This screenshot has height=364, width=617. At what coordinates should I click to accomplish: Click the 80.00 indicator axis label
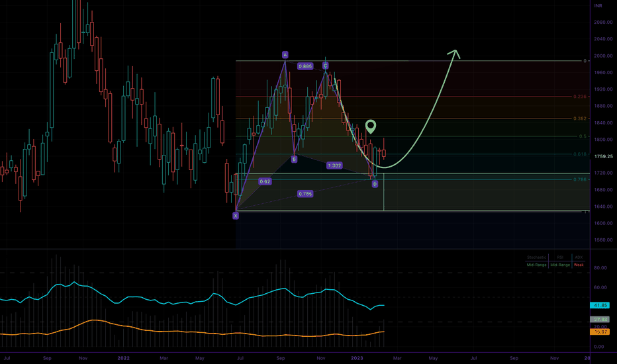coord(600,267)
